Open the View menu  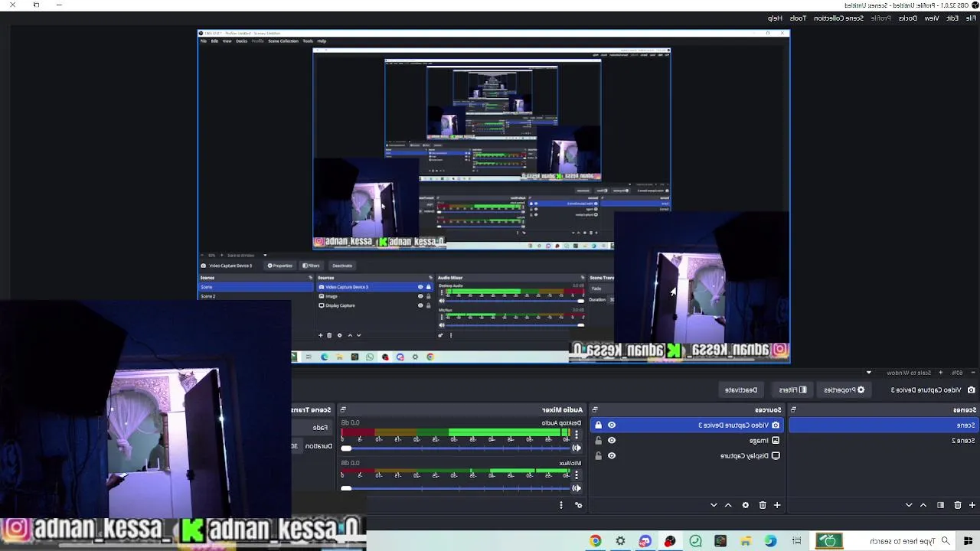tap(932, 18)
